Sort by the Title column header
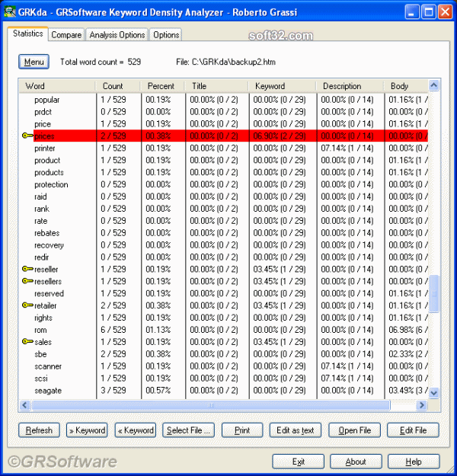Viewport: 457px width, 476px height. click(216, 86)
